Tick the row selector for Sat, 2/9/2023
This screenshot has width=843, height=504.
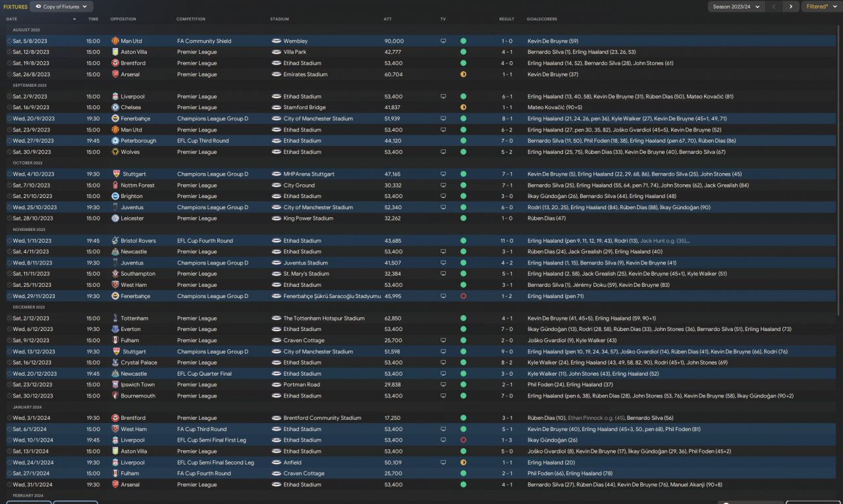[x=9, y=97]
